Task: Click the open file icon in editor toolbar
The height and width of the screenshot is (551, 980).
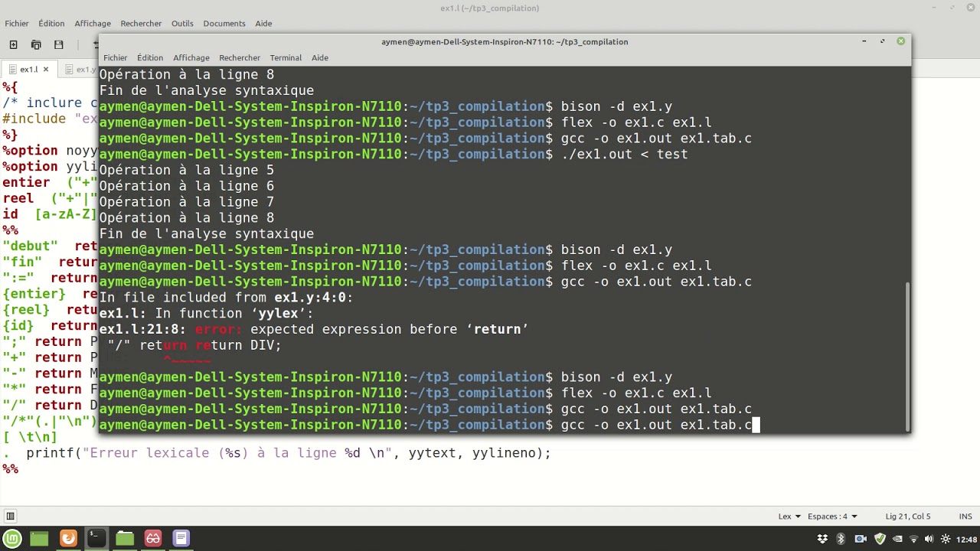Action: pyautogui.click(x=36, y=45)
